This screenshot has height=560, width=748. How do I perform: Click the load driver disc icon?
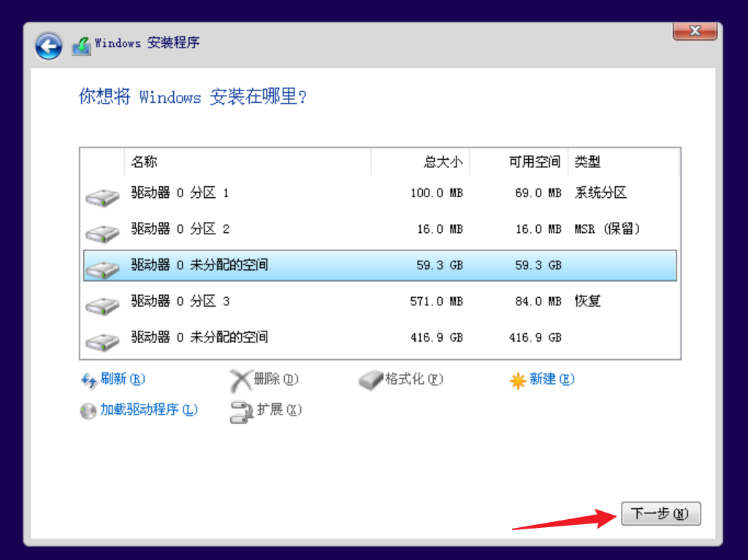(x=88, y=411)
